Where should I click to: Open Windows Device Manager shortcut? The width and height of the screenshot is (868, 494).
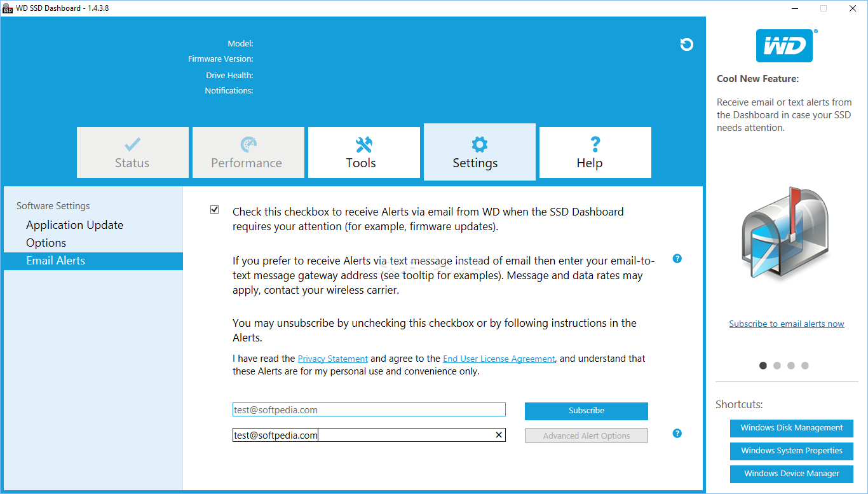(792, 474)
